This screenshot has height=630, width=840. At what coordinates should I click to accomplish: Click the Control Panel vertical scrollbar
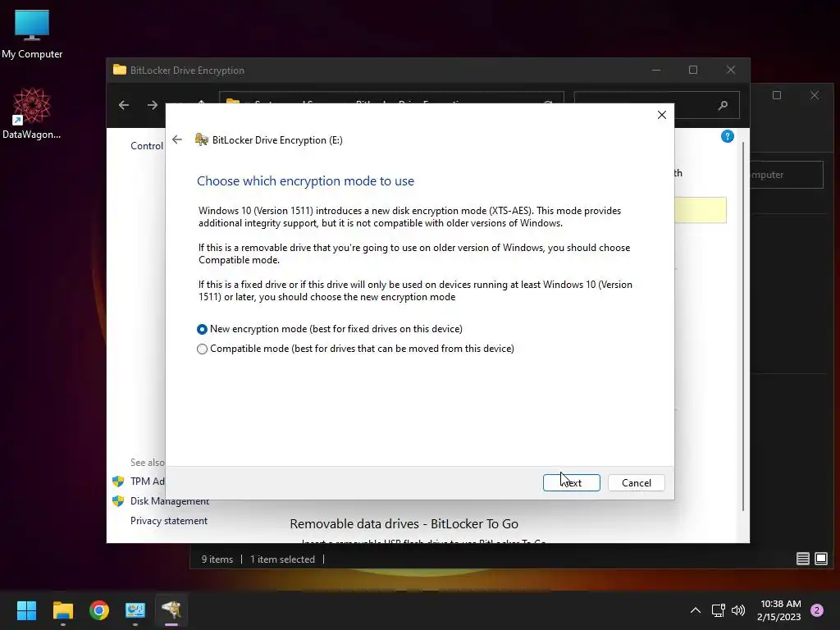tap(742, 326)
